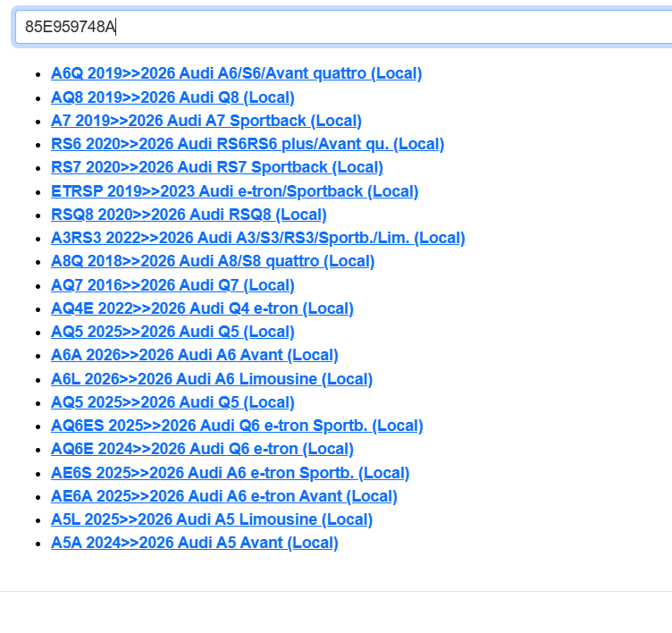Open A5L Audi A5 Limousine link
Viewport: 672px width, 633px height.
[x=212, y=519]
